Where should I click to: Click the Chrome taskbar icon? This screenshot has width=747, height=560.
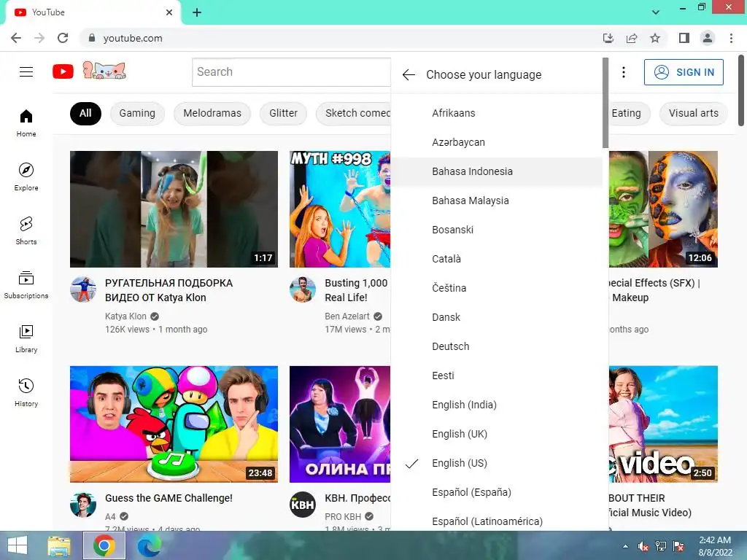coord(104,545)
